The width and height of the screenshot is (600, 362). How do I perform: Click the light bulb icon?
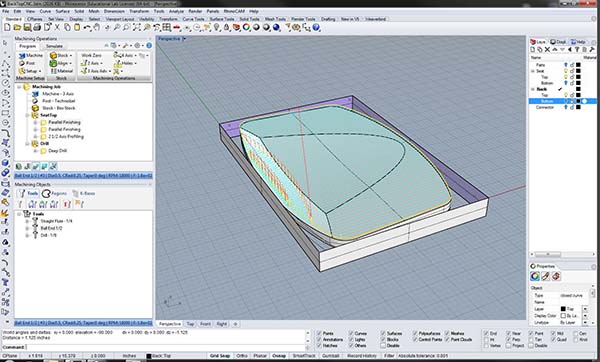pyautogui.click(x=217, y=27)
